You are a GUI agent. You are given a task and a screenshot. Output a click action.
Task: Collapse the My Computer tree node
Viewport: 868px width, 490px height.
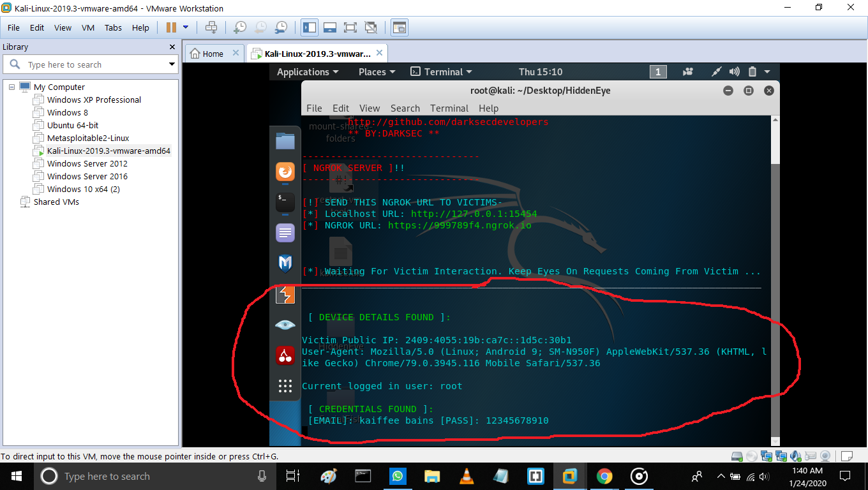[11, 87]
